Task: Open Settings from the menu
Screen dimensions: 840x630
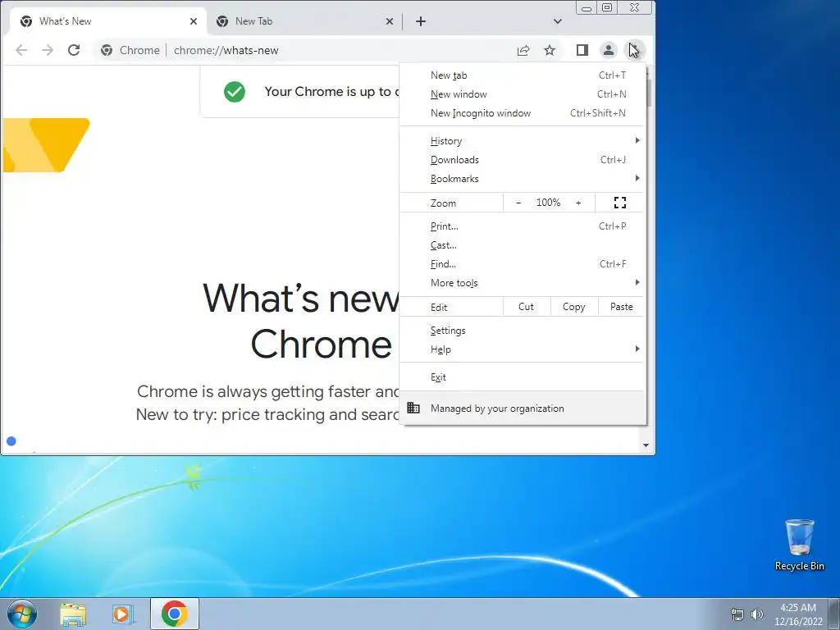Action: click(x=523, y=331)
